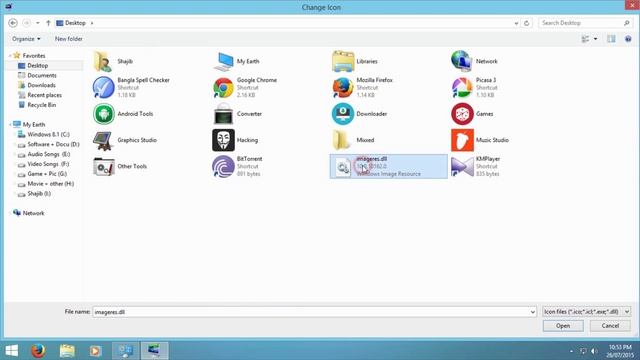Select the My Earth computer icon
Image resolution: width=640 pixels, height=360 pixels.
[223, 61]
